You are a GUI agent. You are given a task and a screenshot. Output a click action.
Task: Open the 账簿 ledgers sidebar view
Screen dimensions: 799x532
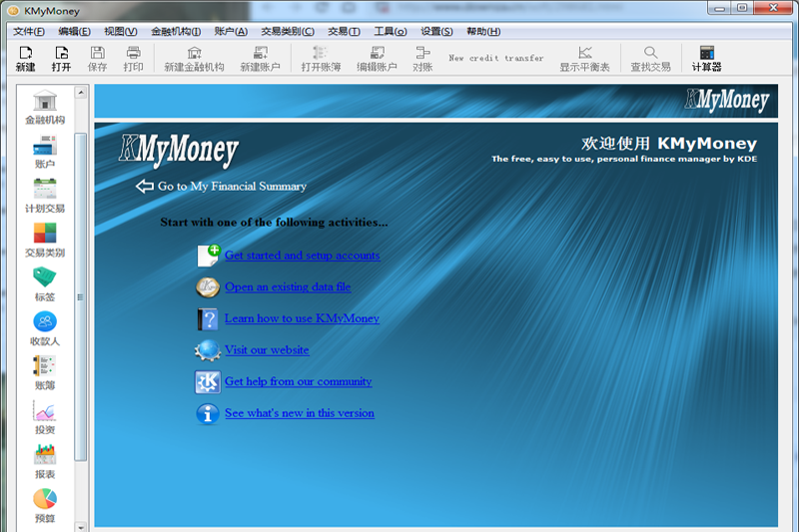[x=45, y=371]
